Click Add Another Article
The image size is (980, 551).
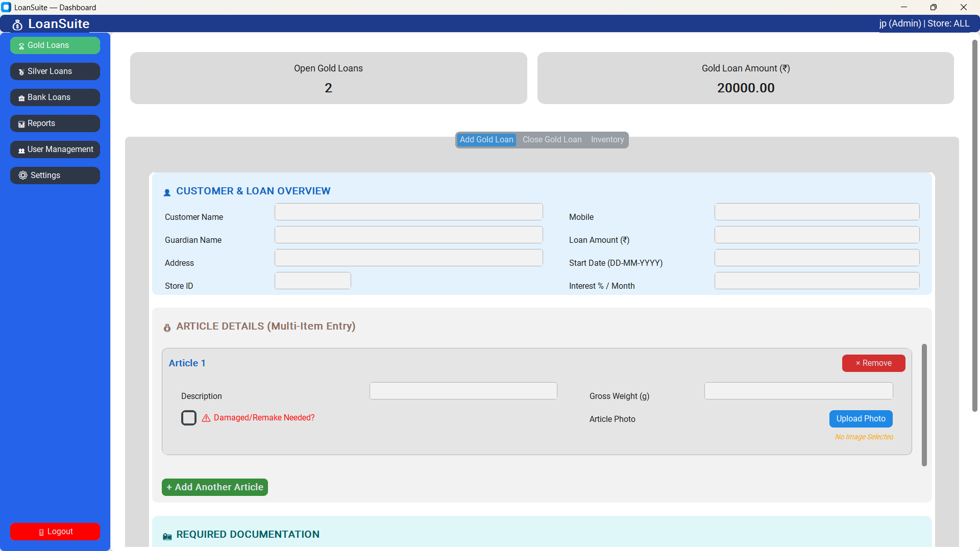coord(214,487)
